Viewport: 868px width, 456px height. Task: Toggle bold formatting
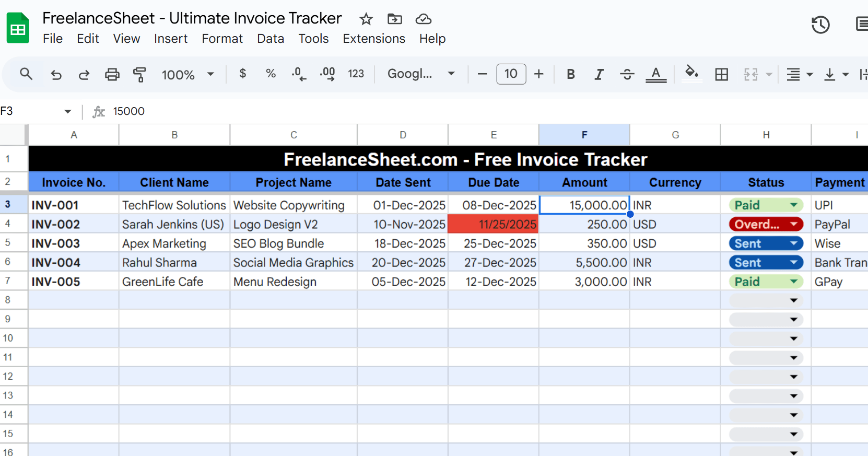(571, 74)
